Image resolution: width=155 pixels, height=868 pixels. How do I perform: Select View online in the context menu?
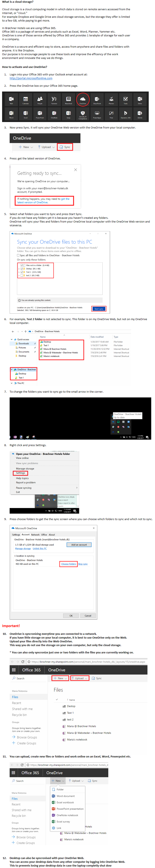click(22, 459)
